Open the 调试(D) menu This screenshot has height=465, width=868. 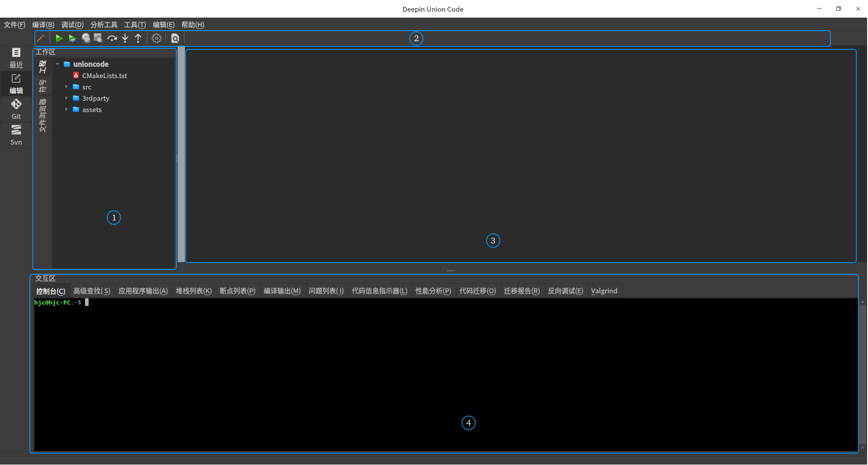coord(72,25)
